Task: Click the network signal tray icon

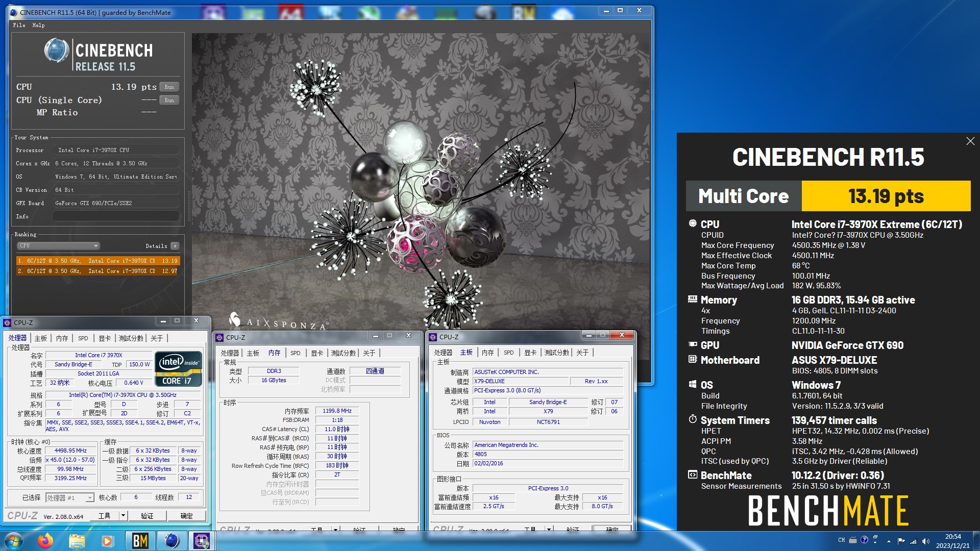Action: [913, 541]
